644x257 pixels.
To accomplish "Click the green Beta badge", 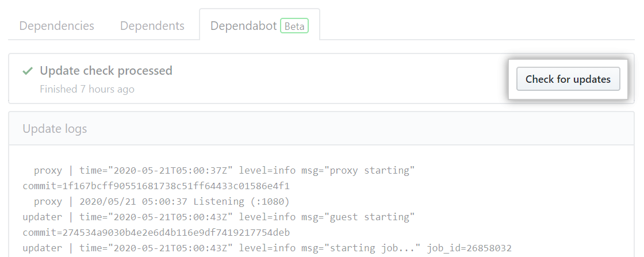I will pos(294,26).
